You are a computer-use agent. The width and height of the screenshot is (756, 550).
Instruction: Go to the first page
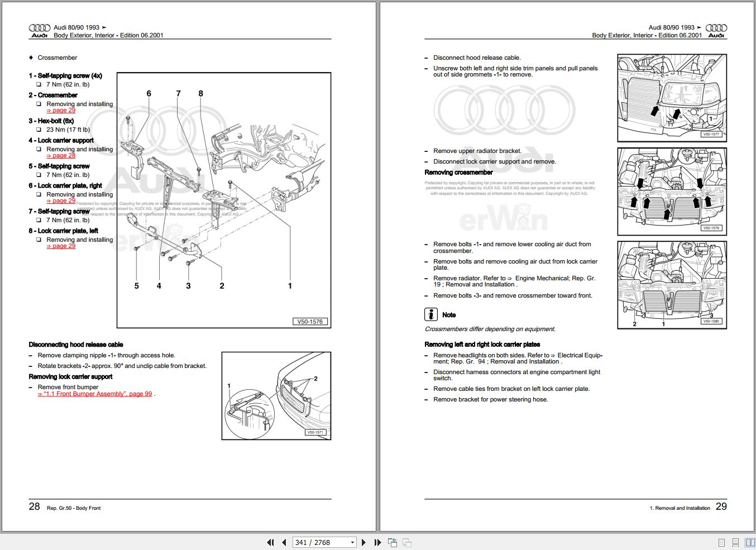coord(271,542)
